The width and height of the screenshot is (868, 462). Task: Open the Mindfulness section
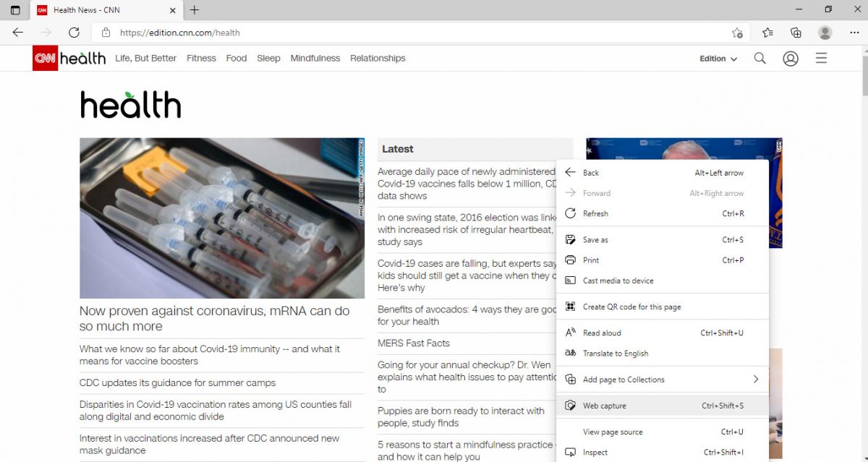coord(315,58)
